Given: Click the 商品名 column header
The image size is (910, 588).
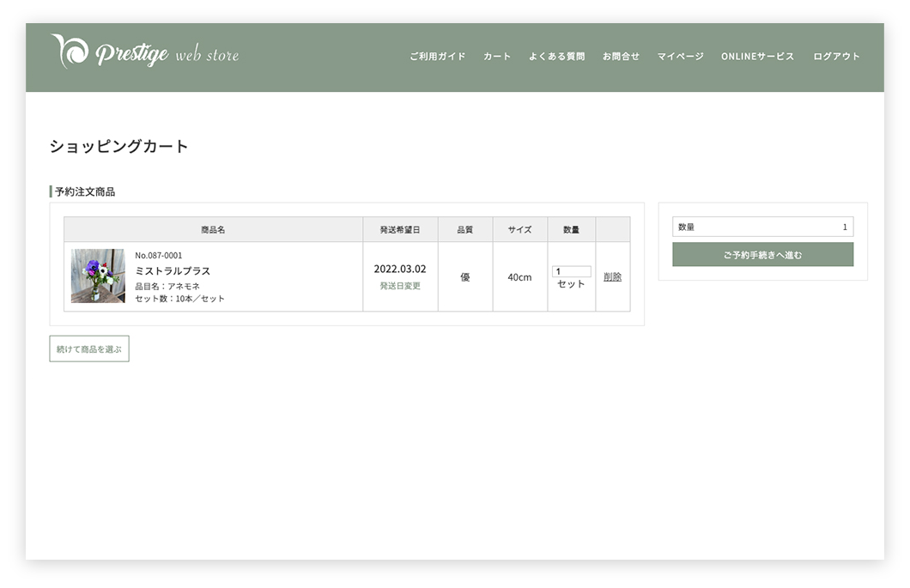Looking at the screenshot, I should click(x=213, y=230).
